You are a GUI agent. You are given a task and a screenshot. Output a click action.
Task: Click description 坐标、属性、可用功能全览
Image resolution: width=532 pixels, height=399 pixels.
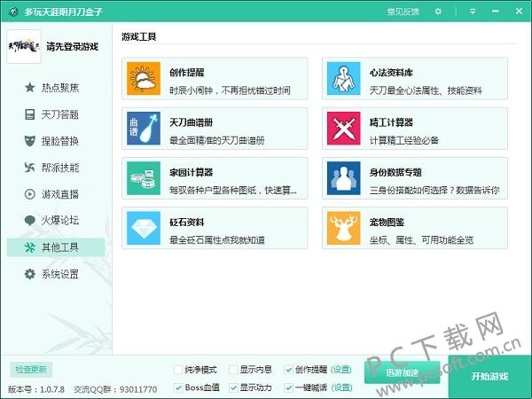421,240
